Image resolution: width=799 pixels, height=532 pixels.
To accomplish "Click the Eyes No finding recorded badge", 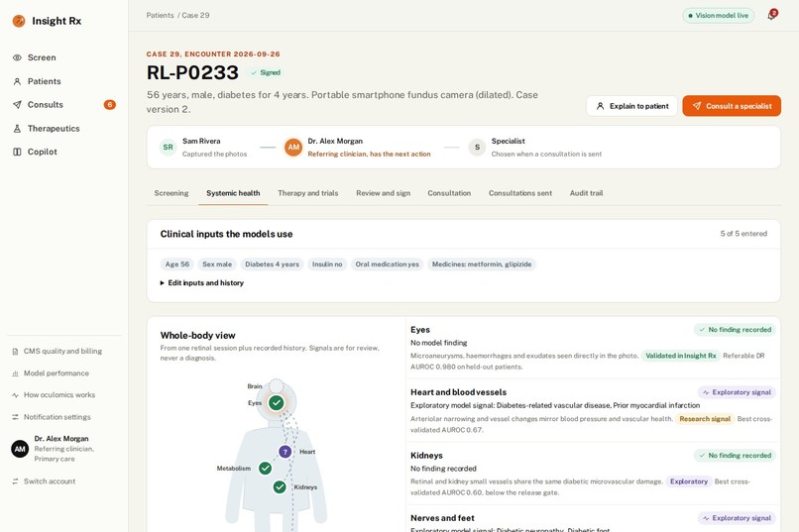I will (x=735, y=330).
